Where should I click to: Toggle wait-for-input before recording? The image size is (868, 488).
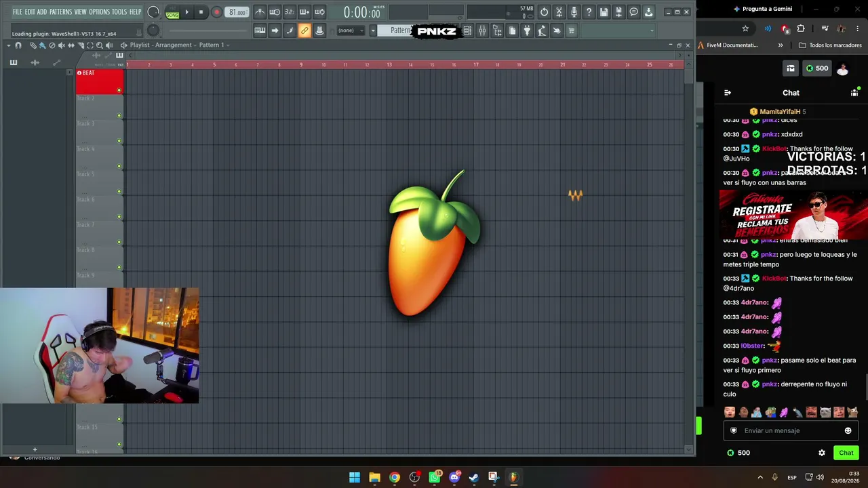pyautogui.click(x=275, y=12)
